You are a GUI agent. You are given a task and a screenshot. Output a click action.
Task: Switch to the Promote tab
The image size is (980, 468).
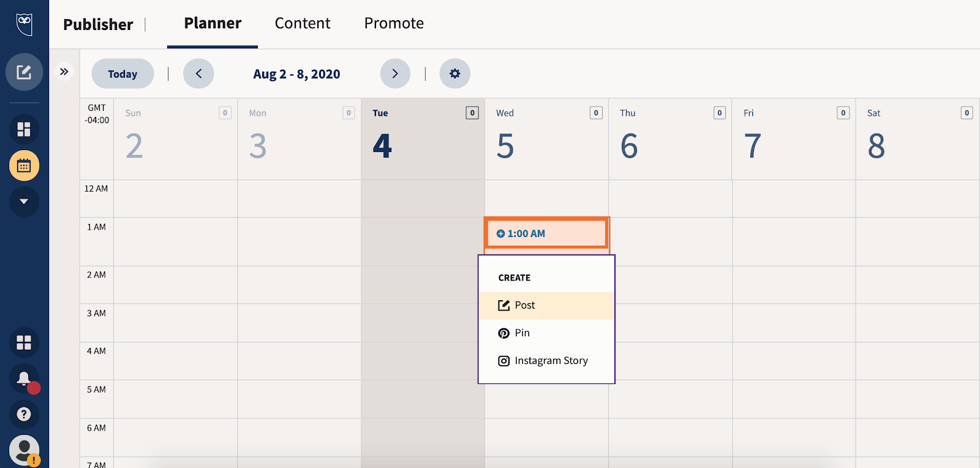pos(394,23)
